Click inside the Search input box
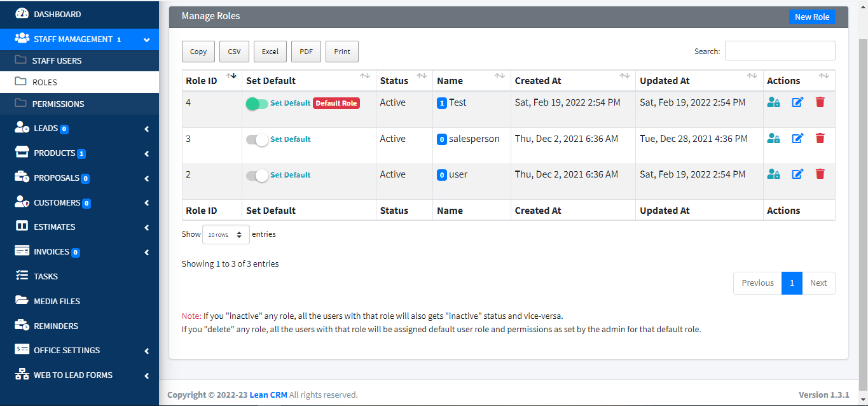The image size is (868, 406). (780, 50)
